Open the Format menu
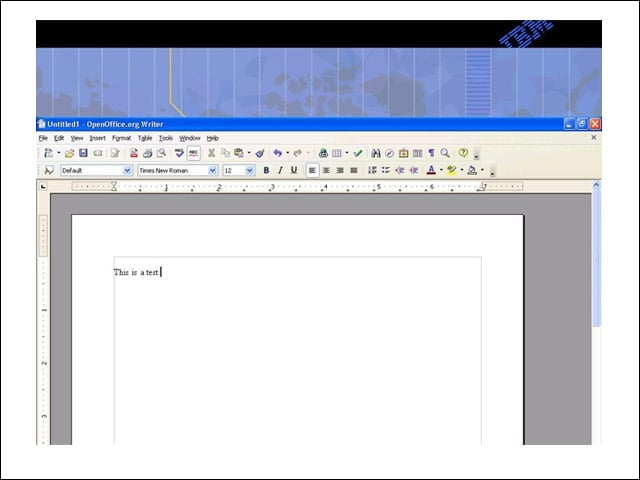640x480 pixels. pos(122,138)
